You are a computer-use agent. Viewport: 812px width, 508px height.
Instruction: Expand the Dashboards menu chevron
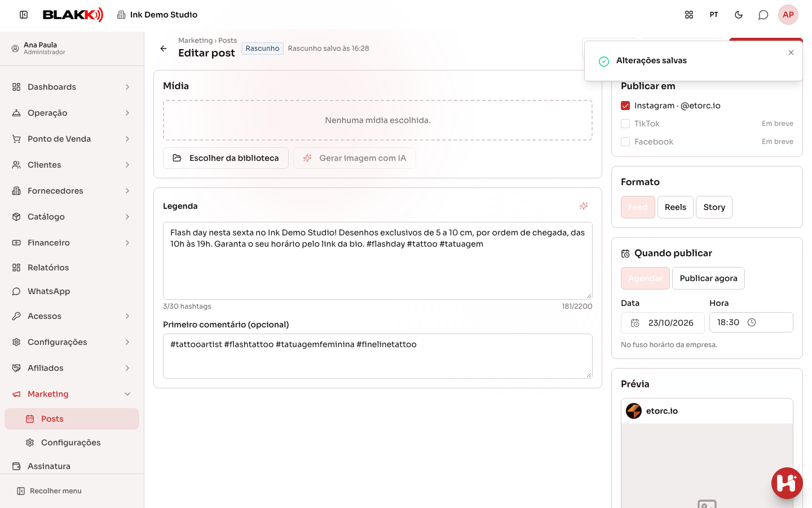[x=127, y=87]
